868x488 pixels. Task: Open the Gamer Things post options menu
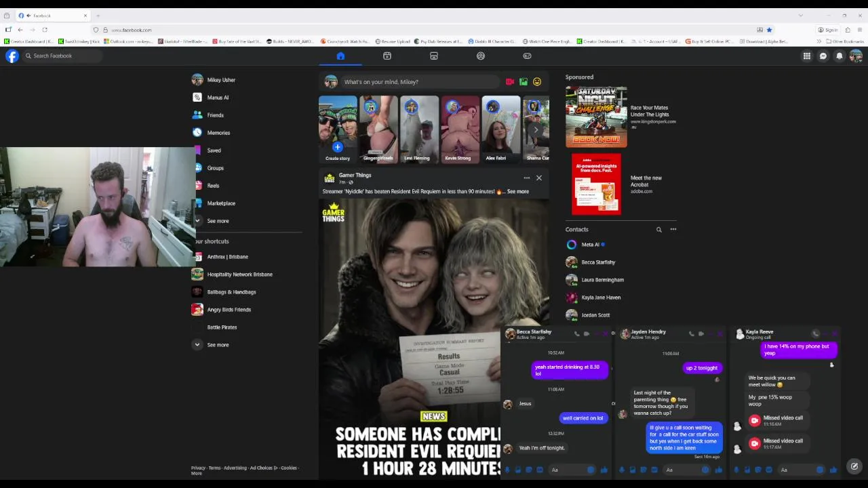point(526,178)
